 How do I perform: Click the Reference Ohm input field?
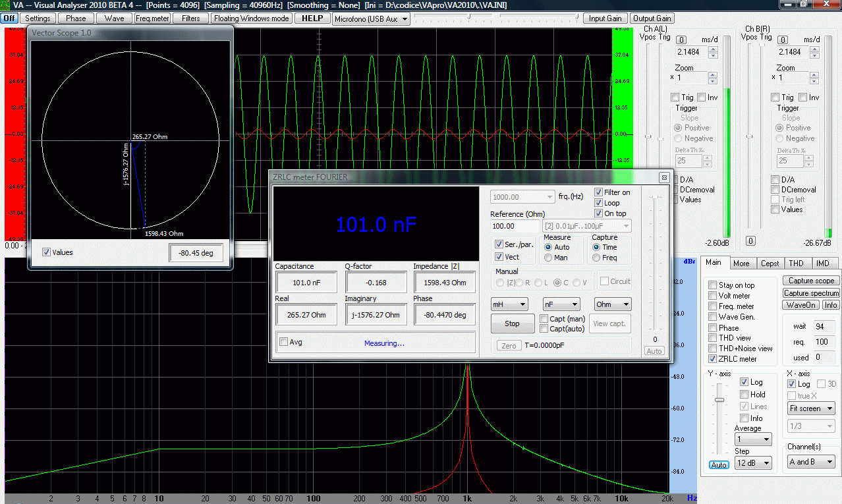tap(515, 226)
